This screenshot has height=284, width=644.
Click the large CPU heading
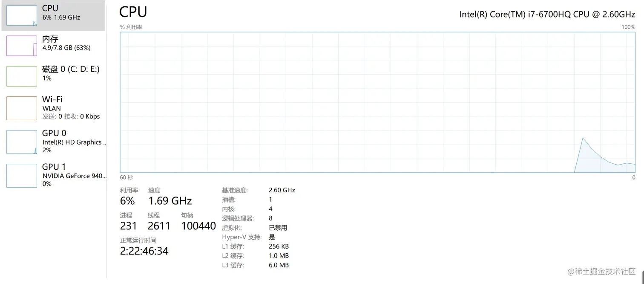(x=133, y=12)
